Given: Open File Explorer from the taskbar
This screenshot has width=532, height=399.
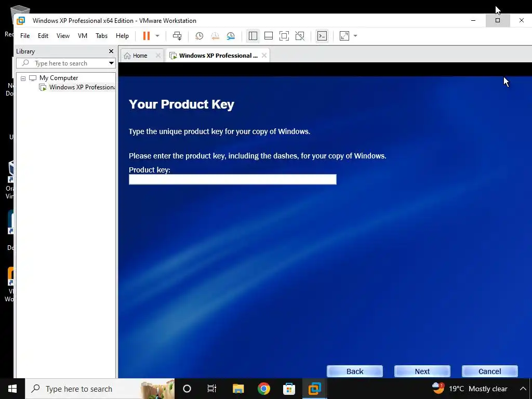Looking at the screenshot, I should tap(238, 389).
